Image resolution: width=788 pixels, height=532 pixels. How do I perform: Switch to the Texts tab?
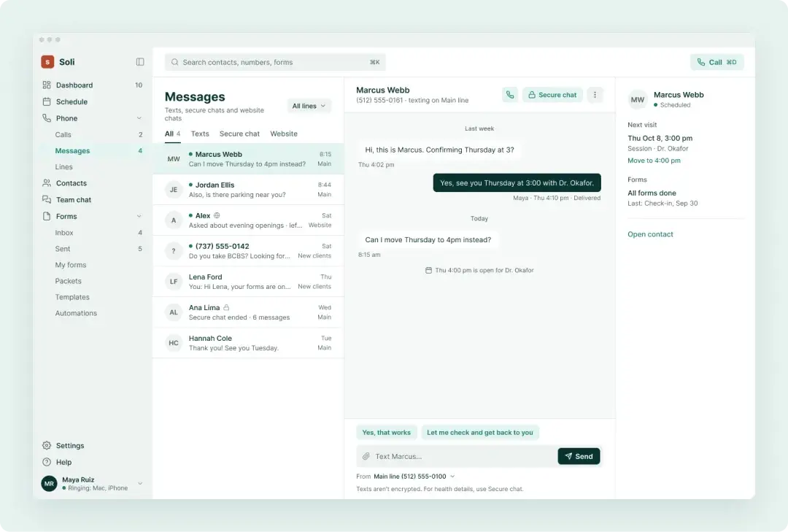click(x=200, y=134)
